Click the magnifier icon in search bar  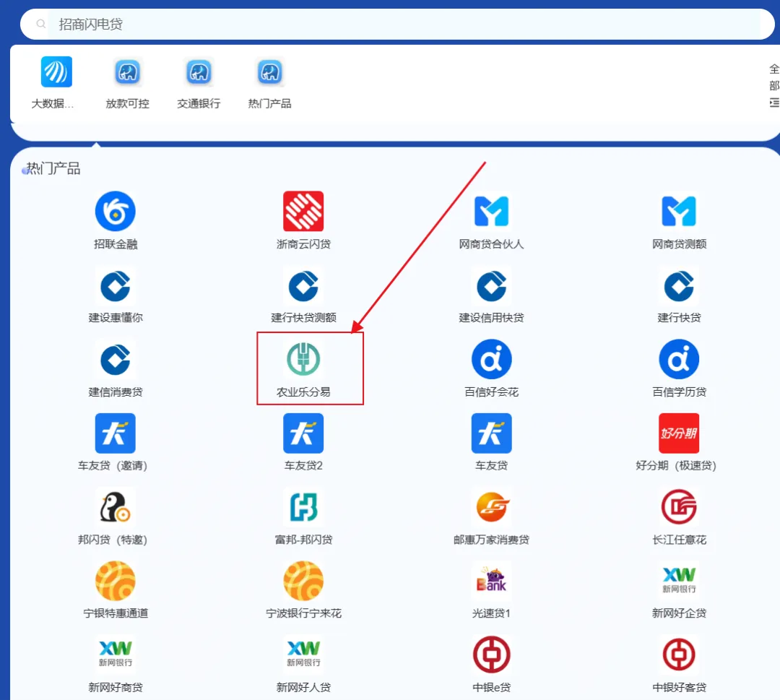[x=40, y=24]
